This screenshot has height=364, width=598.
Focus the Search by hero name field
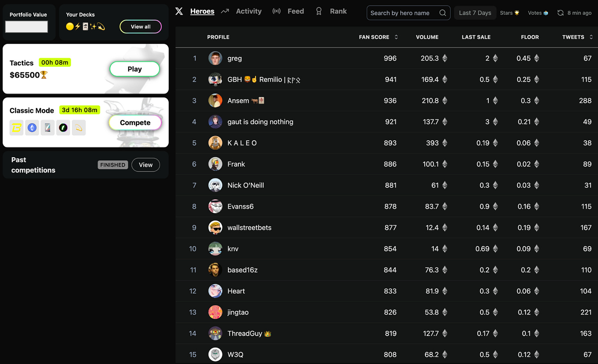click(x=408, y=13)
